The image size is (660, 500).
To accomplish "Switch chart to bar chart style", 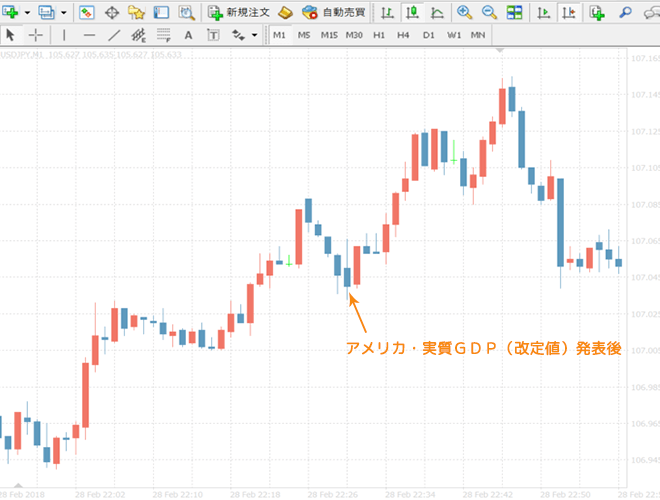I will (x=387, y=13).
